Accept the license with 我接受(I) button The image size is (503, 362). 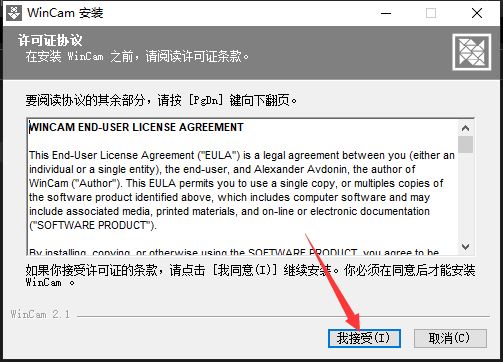364,338
